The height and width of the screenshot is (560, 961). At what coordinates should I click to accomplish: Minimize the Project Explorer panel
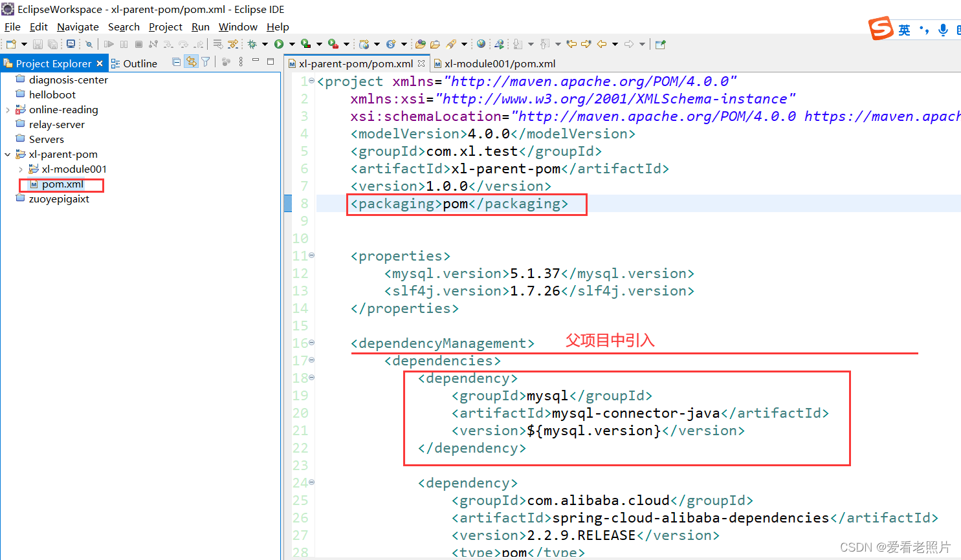point(256,61)
